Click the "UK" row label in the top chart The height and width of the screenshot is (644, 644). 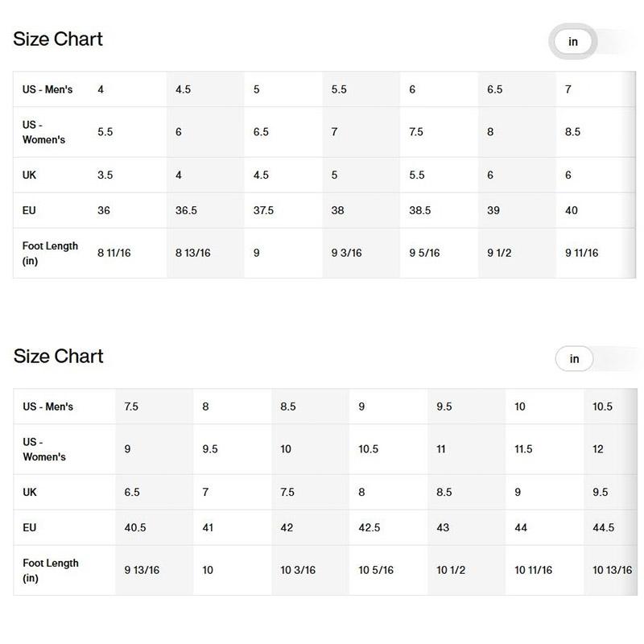click(29, 175)
